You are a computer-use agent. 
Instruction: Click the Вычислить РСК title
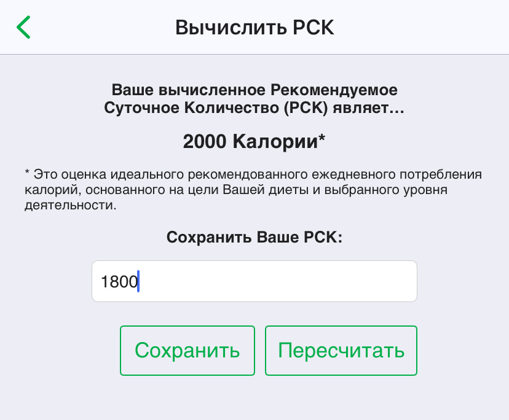pos(254,27)
